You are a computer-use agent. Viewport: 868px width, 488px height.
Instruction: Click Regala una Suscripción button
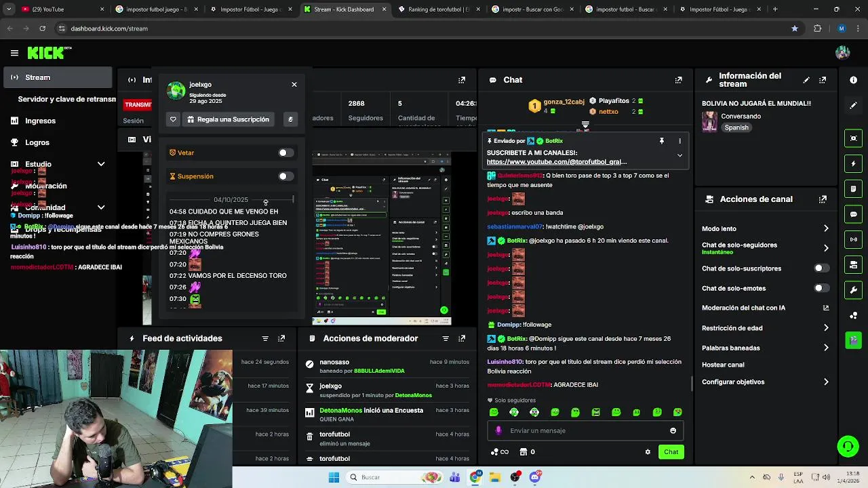[x=229, y=119]
